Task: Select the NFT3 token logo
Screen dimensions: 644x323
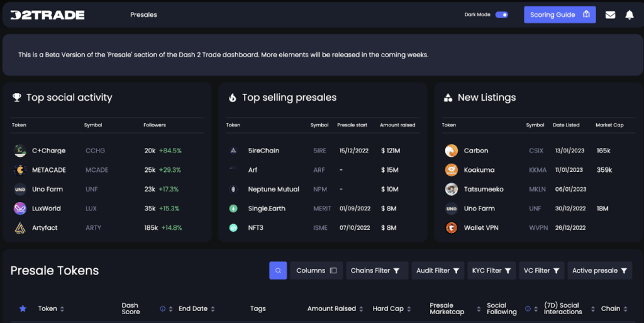Action: [x=233, y=228]
